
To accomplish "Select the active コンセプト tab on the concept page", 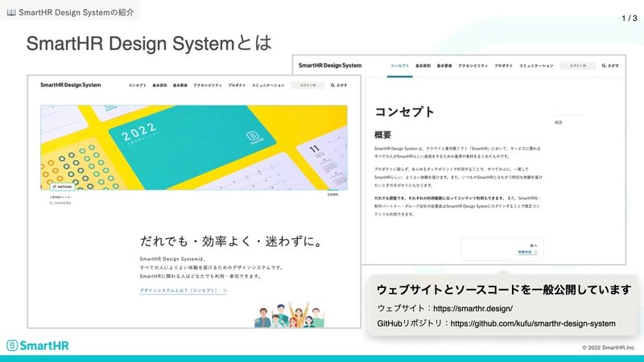I will pyautogui.click(x=399, y=66).
